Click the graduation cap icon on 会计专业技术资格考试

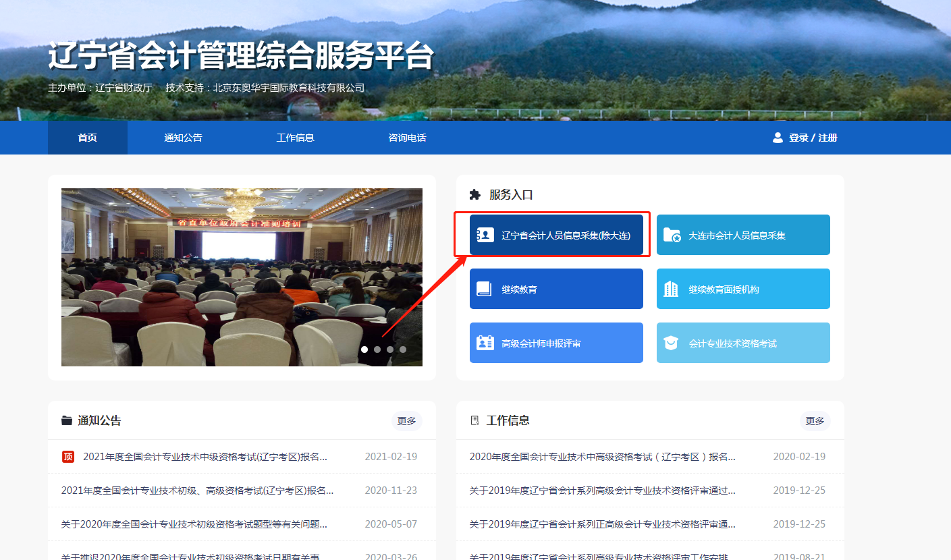(671, 343)
